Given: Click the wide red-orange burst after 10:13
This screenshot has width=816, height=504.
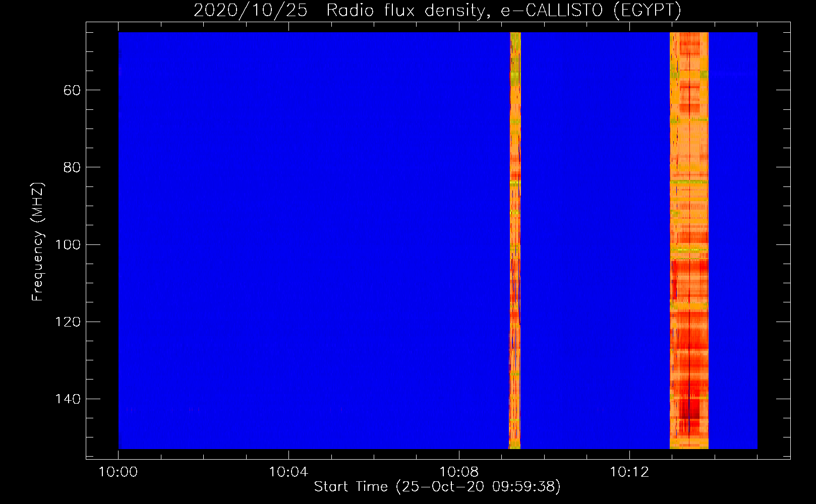Looking at the screenshot, I should 689,240.
